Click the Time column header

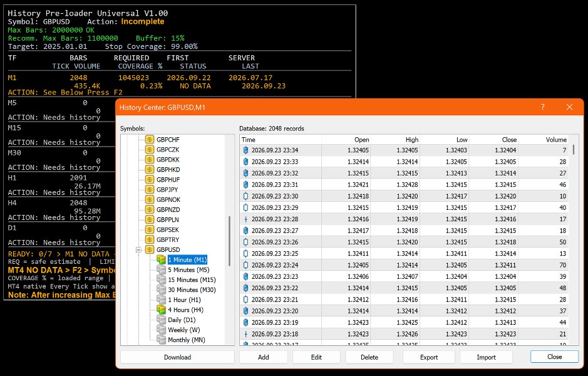click(x=281, y=140)
